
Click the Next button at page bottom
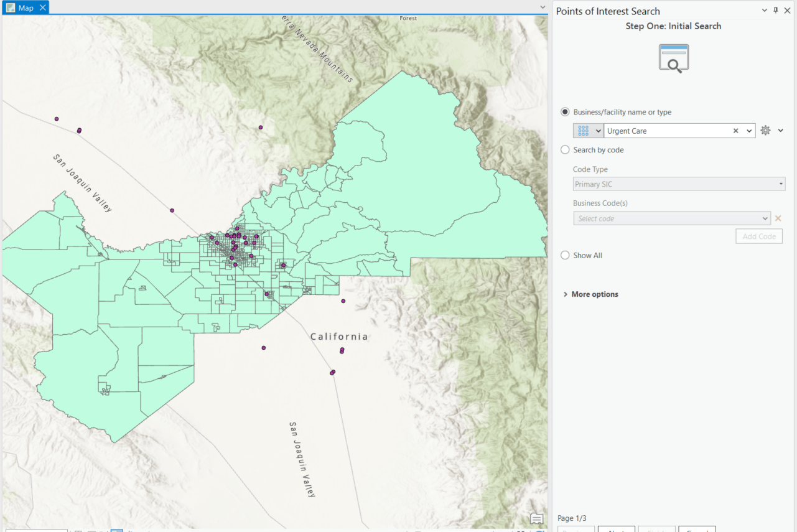616,530
